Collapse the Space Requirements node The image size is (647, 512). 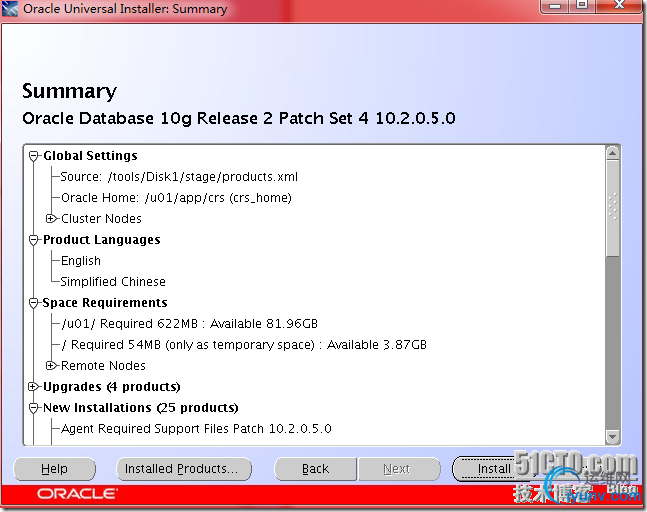point(34,303)
